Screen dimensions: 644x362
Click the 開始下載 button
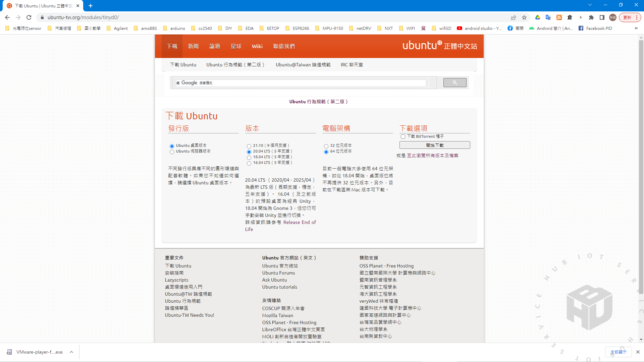click(435, 145)
